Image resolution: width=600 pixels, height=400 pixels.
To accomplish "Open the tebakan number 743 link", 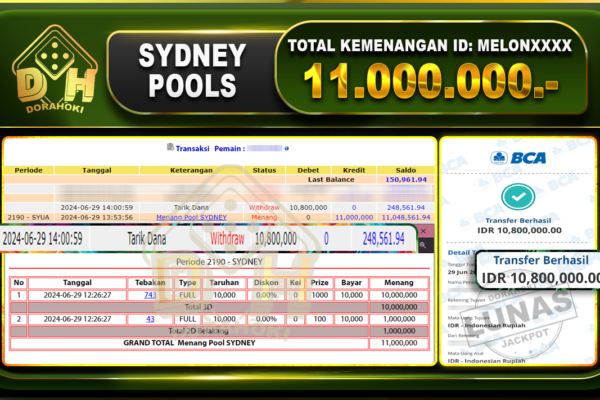I will point(150,295).
